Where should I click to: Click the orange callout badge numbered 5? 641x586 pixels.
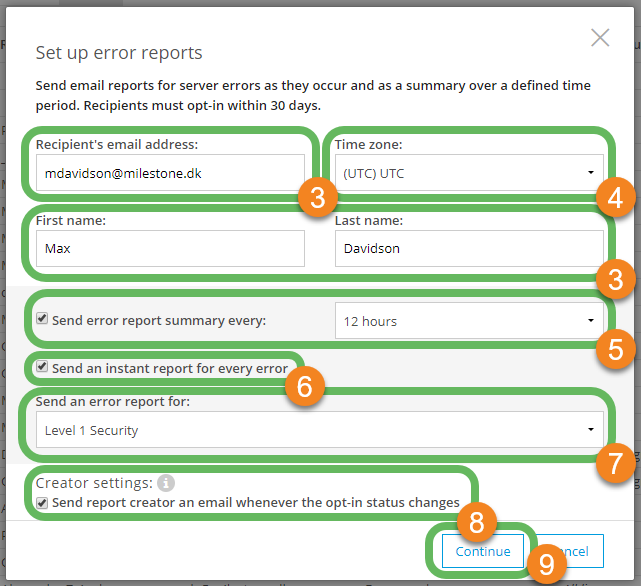(615, 349)
